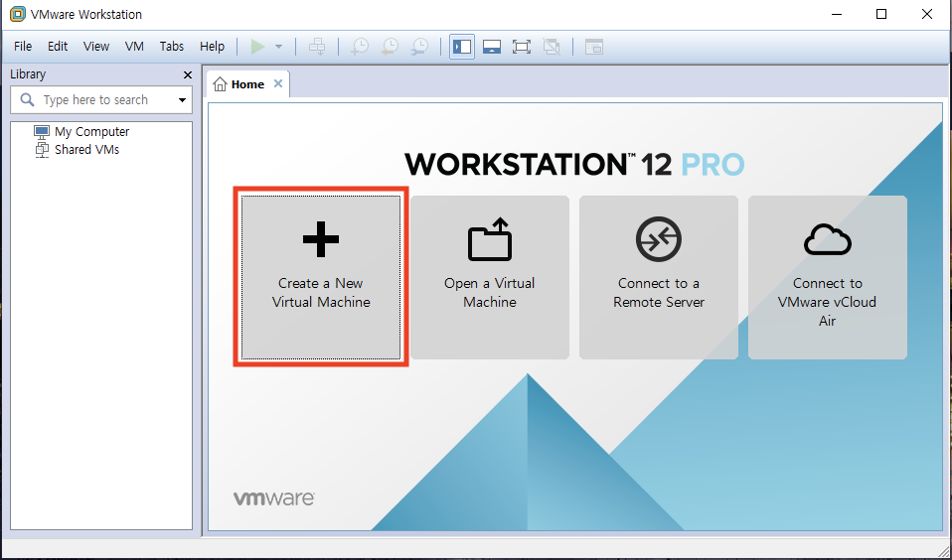Select My Computer in the Library tree
Screen dimensions: 952x560
(81, 132)
